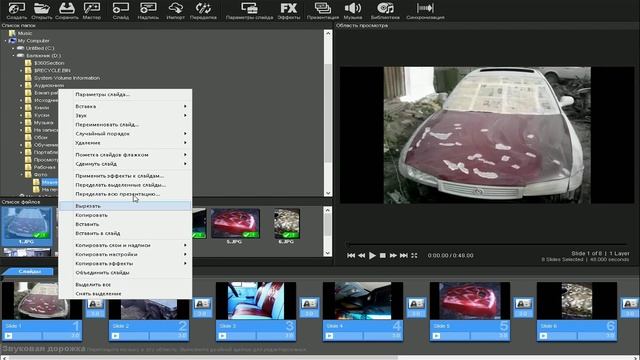This screenshot has width=640, height=360.
Task: Jump to end of preview playback
Action: click(404, 256)
